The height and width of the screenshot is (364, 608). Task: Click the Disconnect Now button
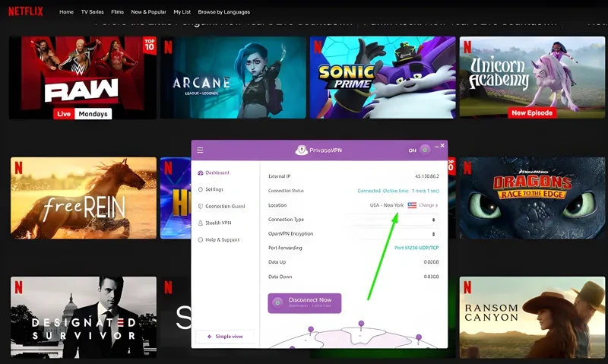coord(305,302)
